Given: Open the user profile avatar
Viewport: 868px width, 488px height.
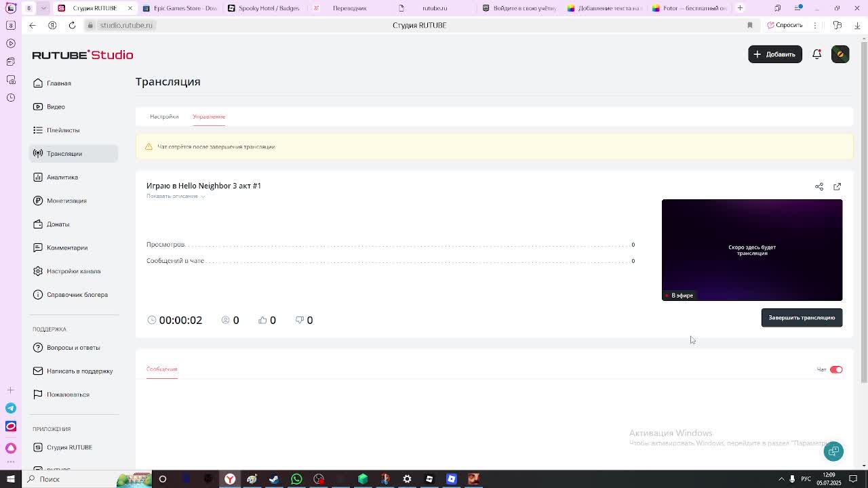Looking at the screenshot, I should point(840,54).
